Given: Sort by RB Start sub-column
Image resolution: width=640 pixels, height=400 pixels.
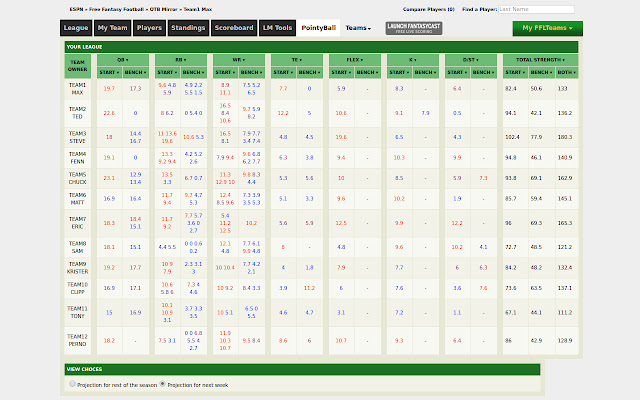Looking at the screenshot, I should pyautogui.click(x=166, y=73).
